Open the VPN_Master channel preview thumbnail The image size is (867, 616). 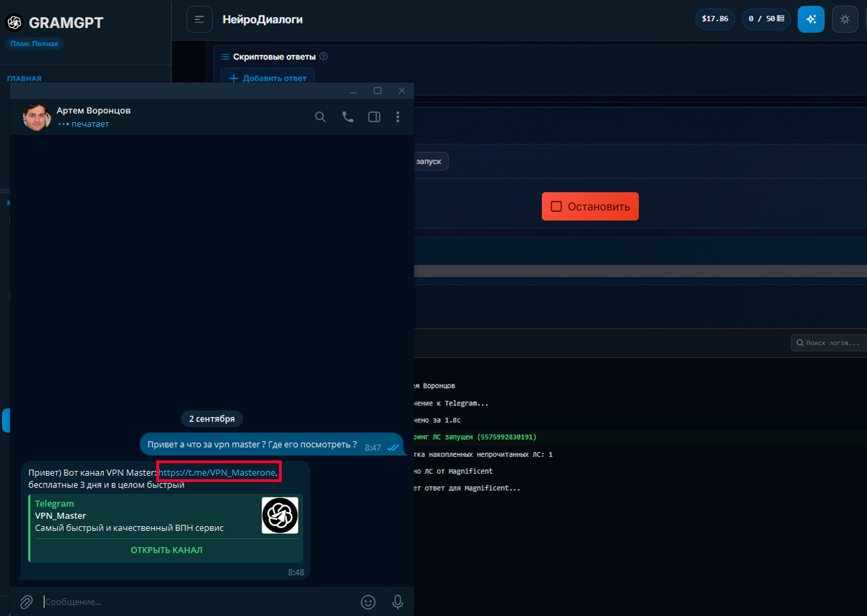pos(280,516)
